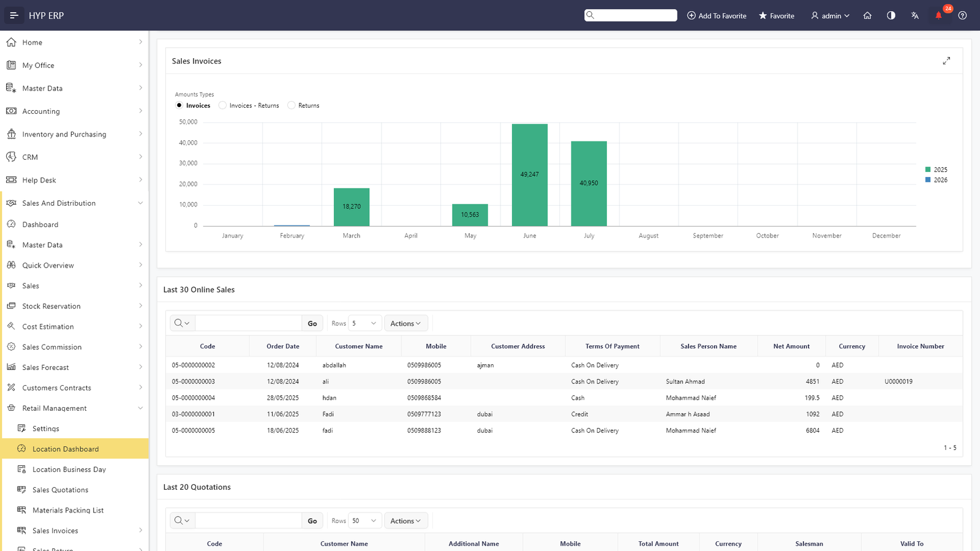The image size is (980, 551).
Task: Select the Invoices - Returns radio option
Action: [x=222, y=105]
